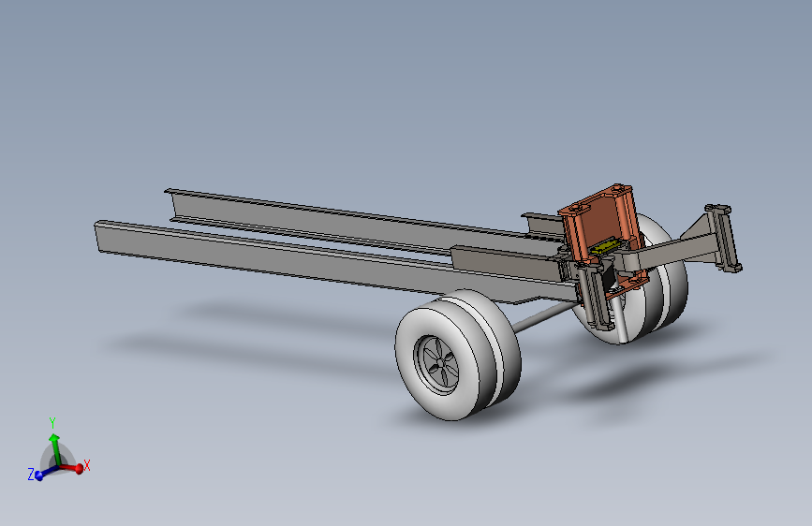Click the green Y axis arrow of the triad
This screenshot has width=812, height=526.
tap(54, 449)
